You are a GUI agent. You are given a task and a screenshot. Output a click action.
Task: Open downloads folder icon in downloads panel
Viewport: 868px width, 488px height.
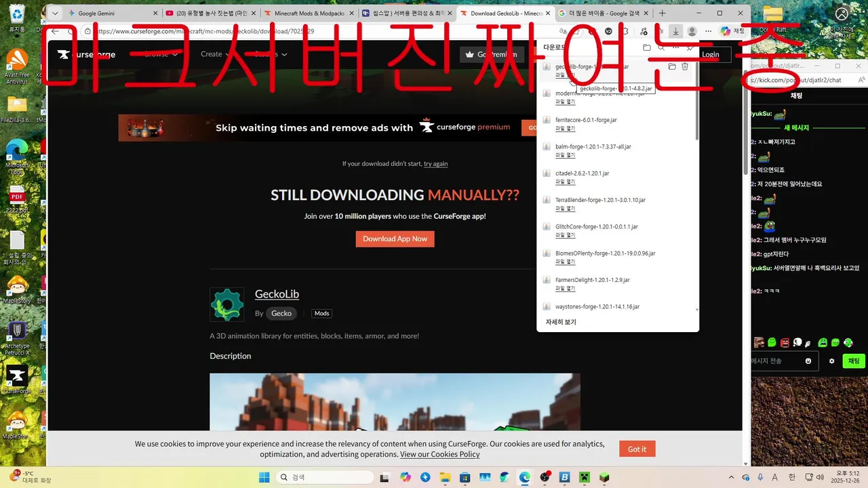coord(647,47)
